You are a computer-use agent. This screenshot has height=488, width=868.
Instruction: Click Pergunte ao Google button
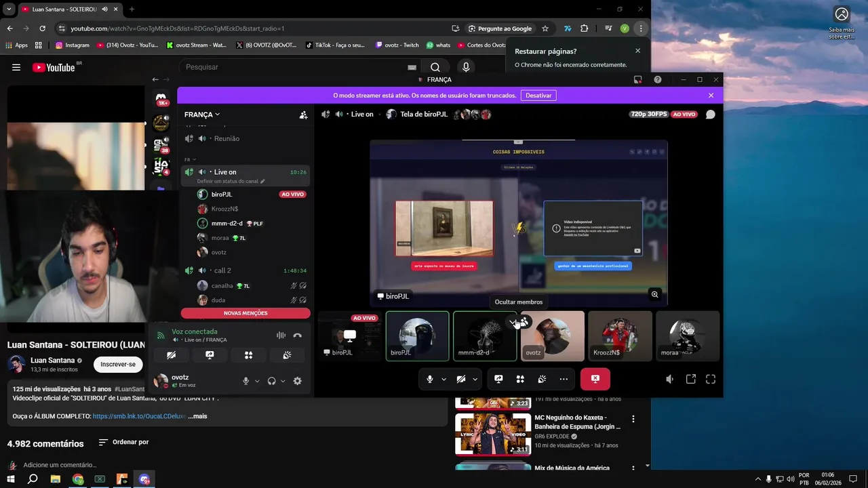pyautogui.click(x=500, y=28)
